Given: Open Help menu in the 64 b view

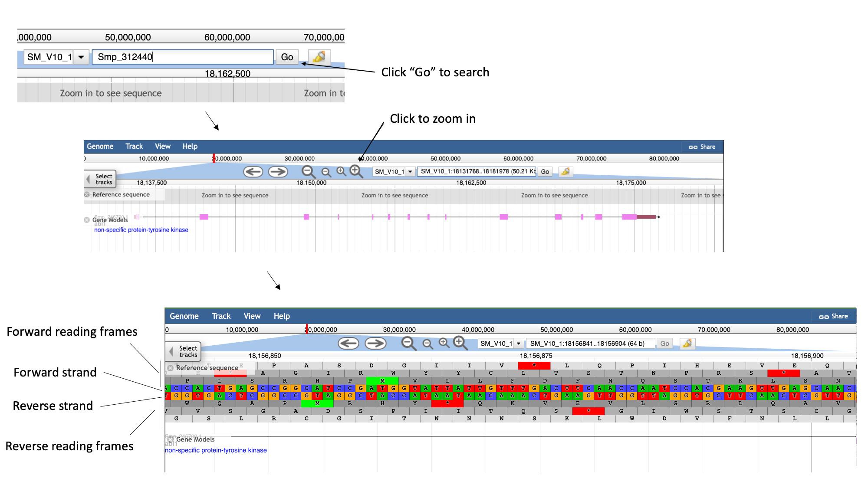Looking at the screenshot, I should tap(282, 316).
